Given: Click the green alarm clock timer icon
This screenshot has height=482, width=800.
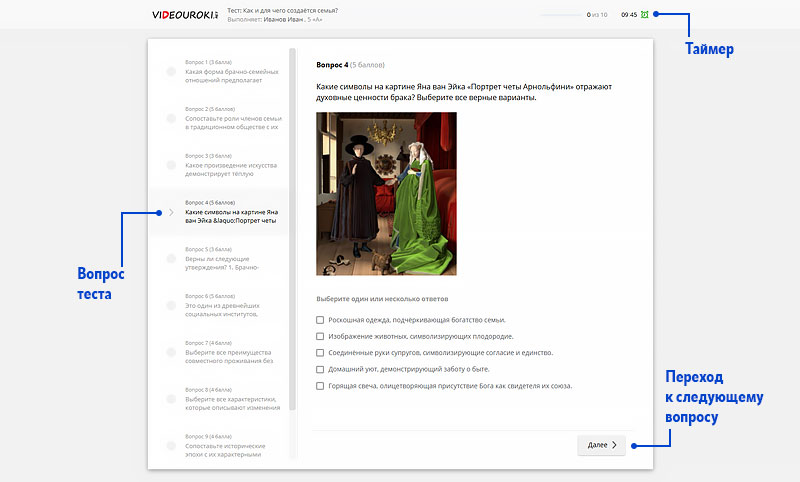Looking at the screenshot, I should pyautogui.click(x=644, y=15).
